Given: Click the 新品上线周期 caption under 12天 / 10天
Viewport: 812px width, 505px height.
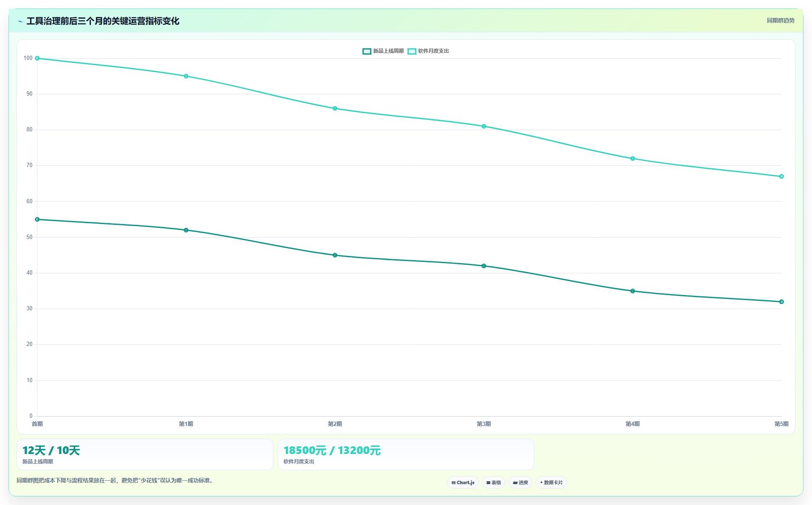Looking at the screenshot, I should (38, 462).
